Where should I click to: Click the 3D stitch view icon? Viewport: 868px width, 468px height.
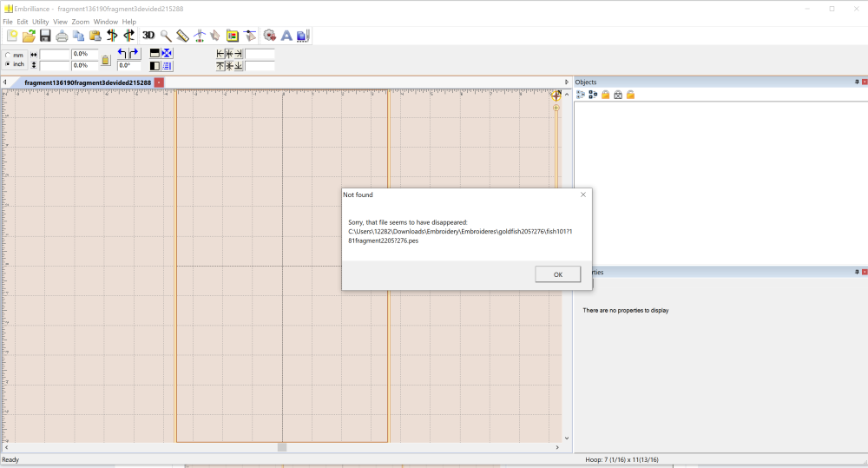pyautogui.click(x=148, y=36)
